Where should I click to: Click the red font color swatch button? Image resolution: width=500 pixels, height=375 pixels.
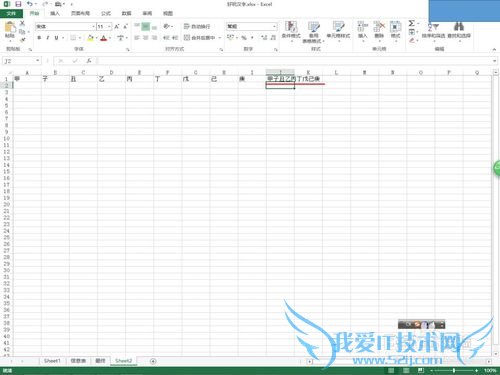[104, 38]
